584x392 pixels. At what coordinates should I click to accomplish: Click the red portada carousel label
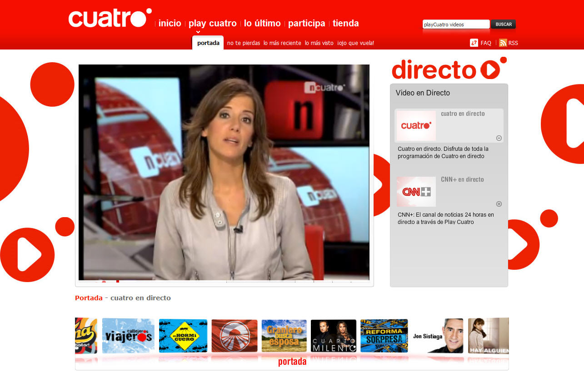[x=292, y=362]
